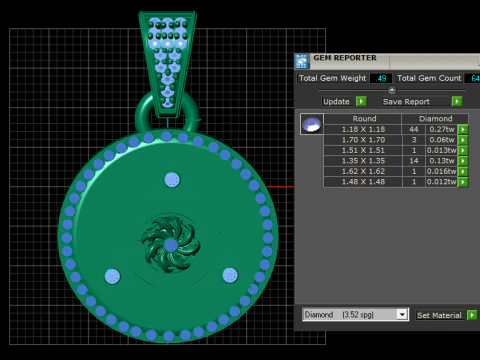480x360 pixels.
Task: Select the 1.51 X 1.51 size cell
Action: click(363, 150)
